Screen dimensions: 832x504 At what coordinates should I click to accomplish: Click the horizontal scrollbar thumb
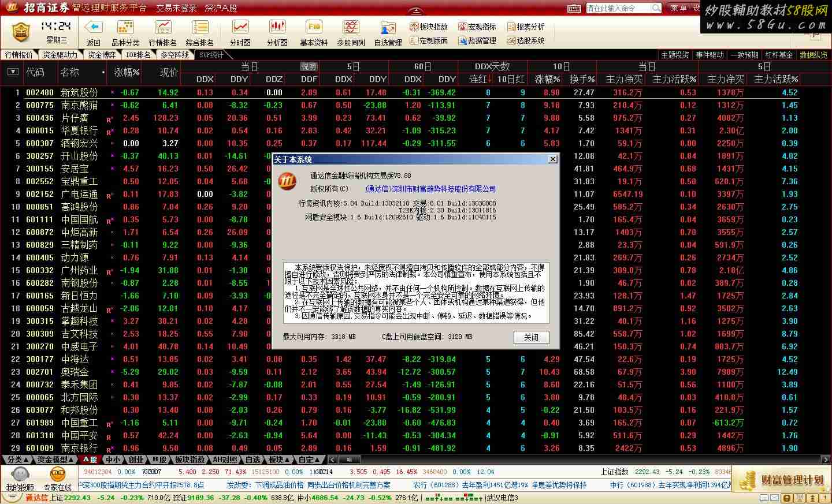348,460
